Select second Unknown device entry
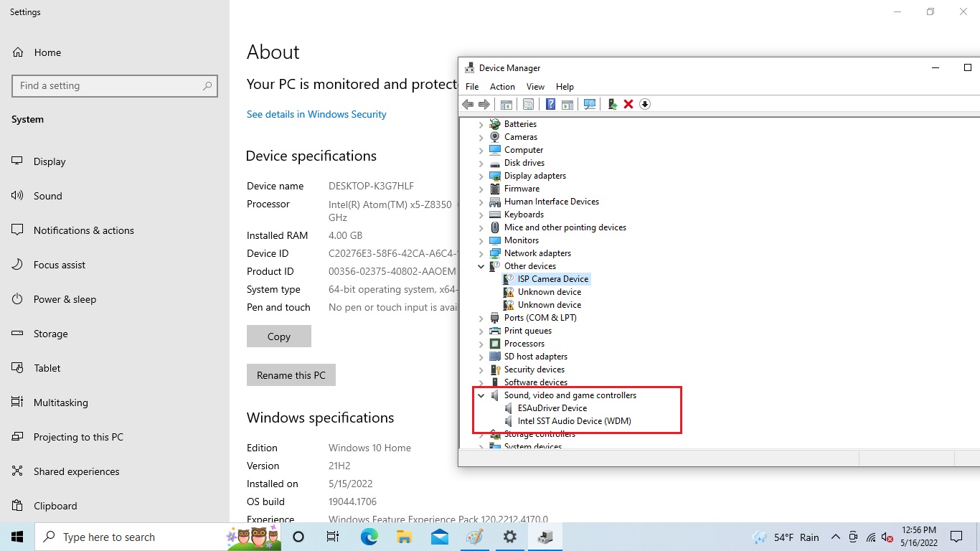The width and height of the screenshot is (980, 551). (550, 305)
